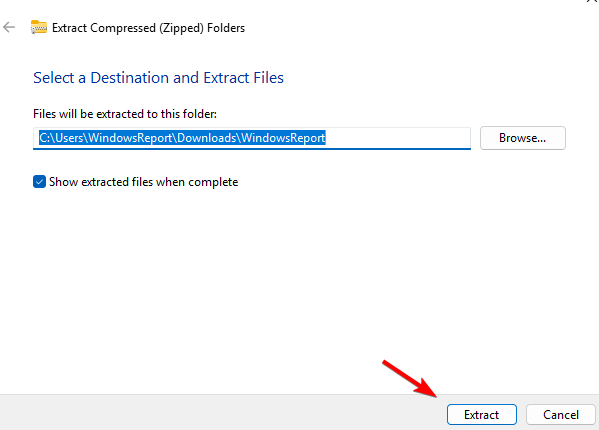Viewport: 599px width, 430px height.
Task: Open the Browse... folder picker
Action: (x=523, y=138)
